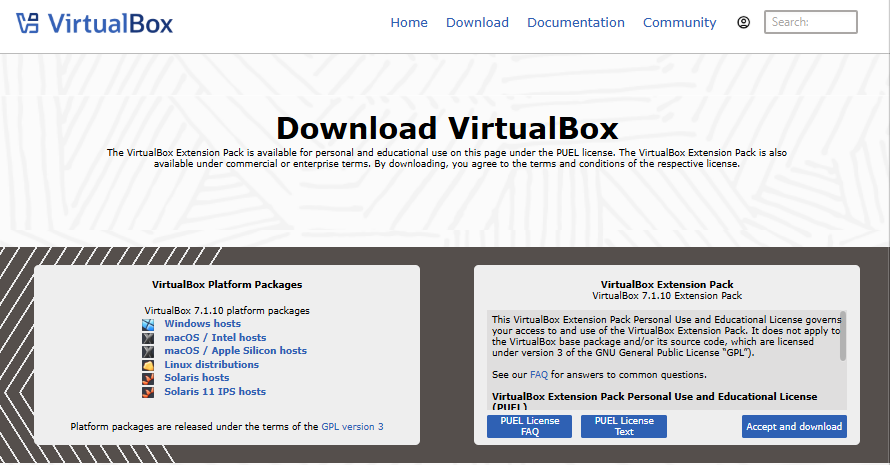890x465 pixels.
Task: Open the Windows hosts download link
Action: 203,324
